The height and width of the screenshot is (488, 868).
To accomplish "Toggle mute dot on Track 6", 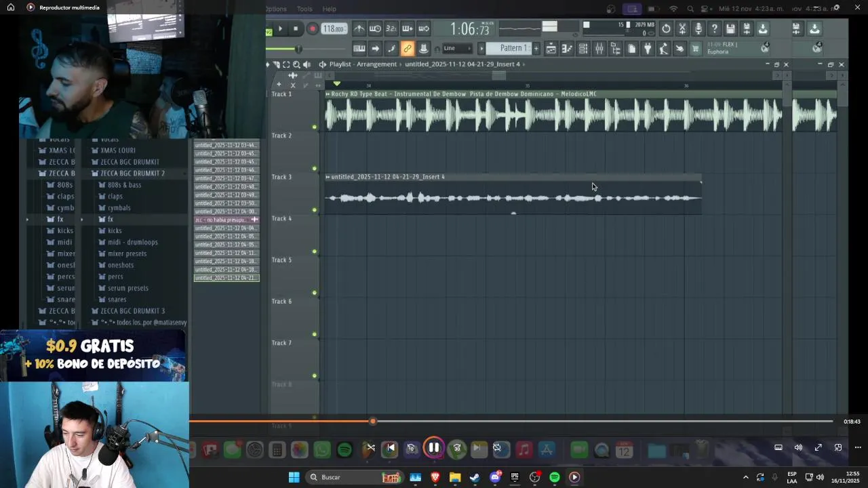I will point(314,334).
